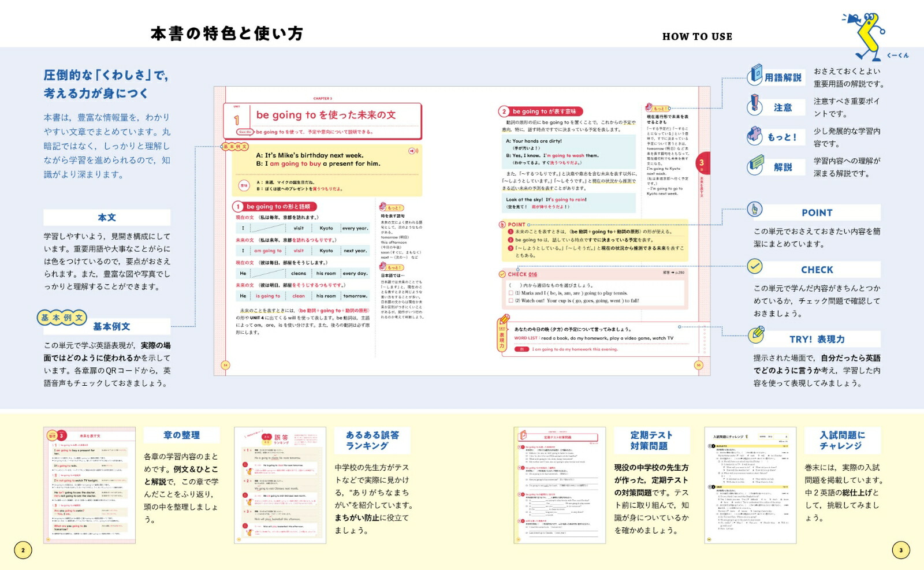
Task: Tick the checkbox for question (2) Watch out!
Action: [x=511, y=301]
